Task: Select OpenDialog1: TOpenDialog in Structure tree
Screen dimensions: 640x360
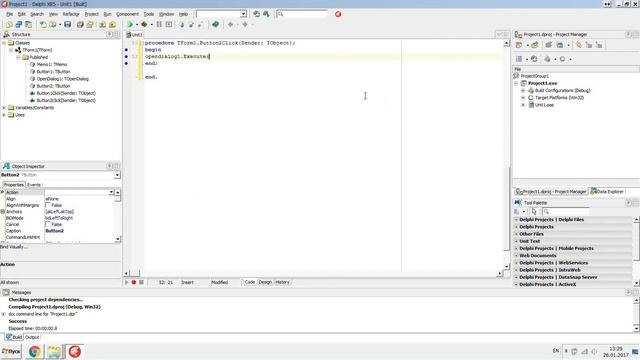Action: pyautogui.click(x=62, y=79)
